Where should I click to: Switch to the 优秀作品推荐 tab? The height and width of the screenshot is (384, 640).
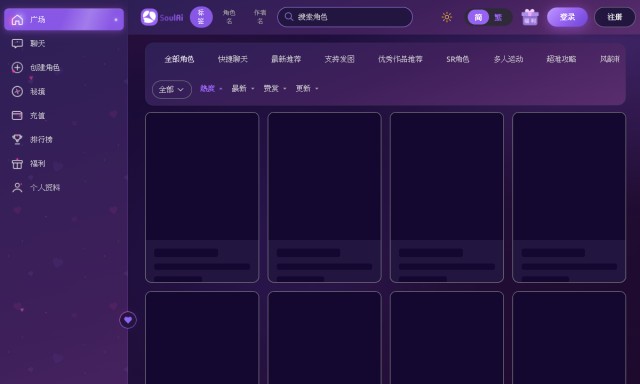(400, 59)
